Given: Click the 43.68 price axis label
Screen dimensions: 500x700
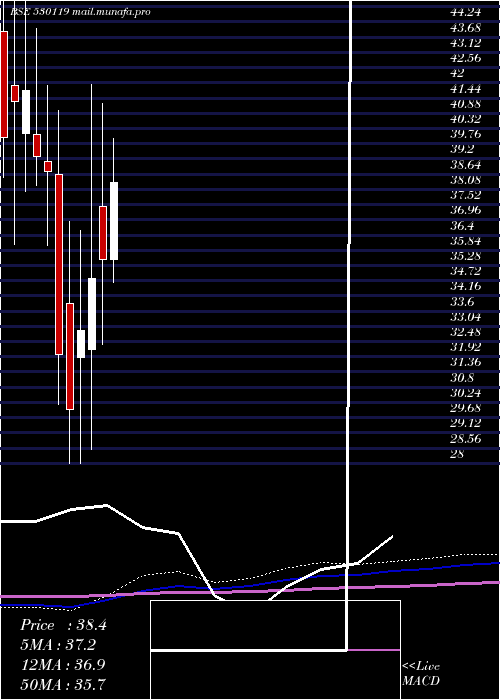Looking at the screenshot, I should [x=466, y=28].
